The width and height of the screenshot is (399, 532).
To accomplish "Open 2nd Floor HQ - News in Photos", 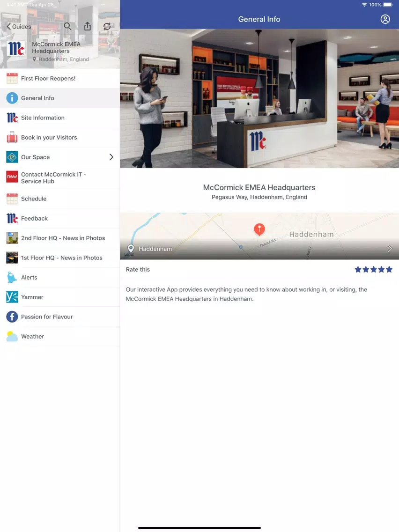I will coord(60,238).
